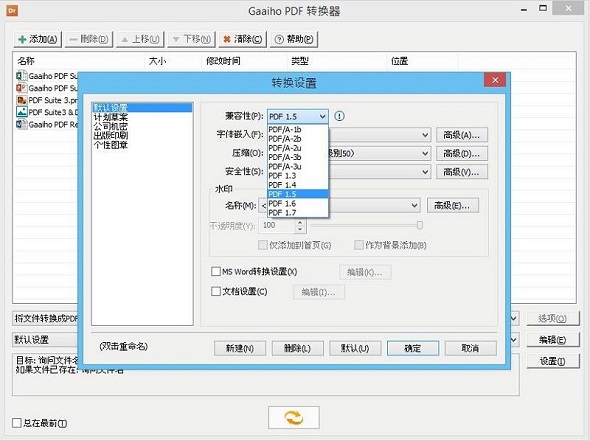Screen dimensions: 590x441
Task: Sort file list by location (位置) column
Action: [423, 61]
